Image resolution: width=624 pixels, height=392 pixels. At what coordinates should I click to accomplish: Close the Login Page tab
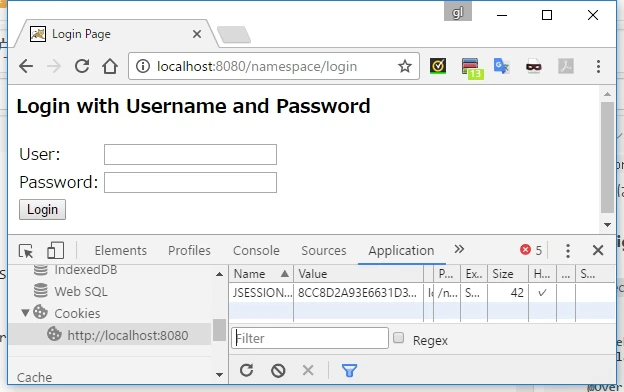click(x=197, y=34)
